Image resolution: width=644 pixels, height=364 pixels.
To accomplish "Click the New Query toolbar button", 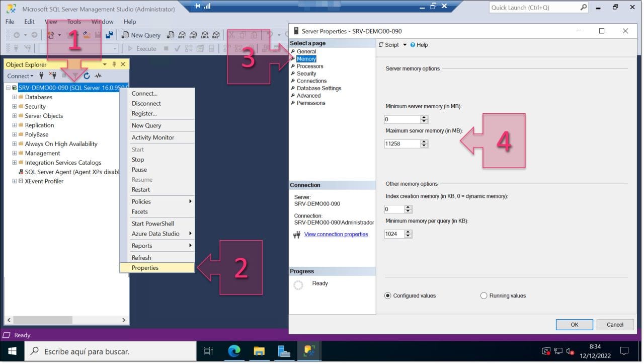I will 141,35.
